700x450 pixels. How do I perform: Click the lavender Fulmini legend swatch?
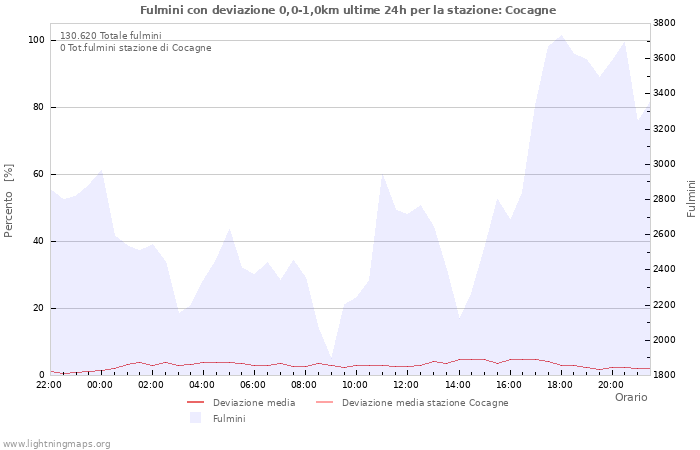(x=195, y=418)
